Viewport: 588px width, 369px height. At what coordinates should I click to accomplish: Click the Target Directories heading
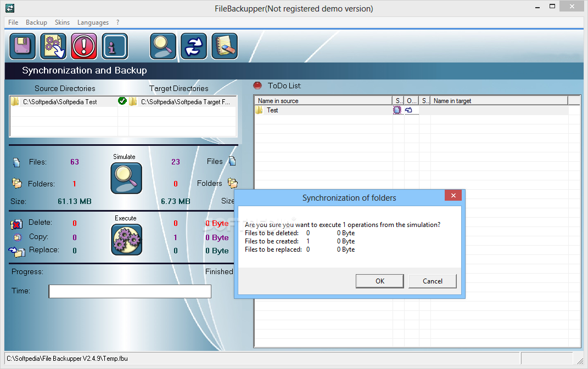coord(179,88)
